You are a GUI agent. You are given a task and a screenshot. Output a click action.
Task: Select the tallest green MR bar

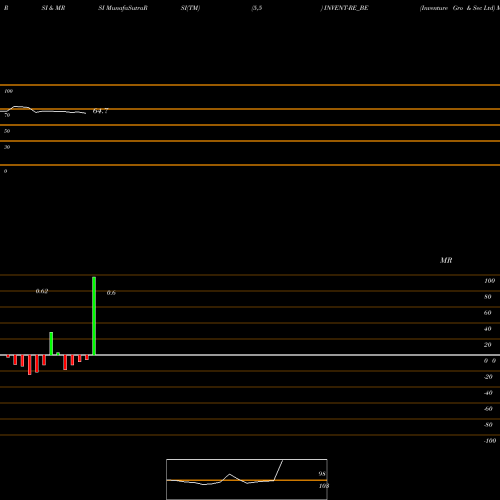(94, 316)
